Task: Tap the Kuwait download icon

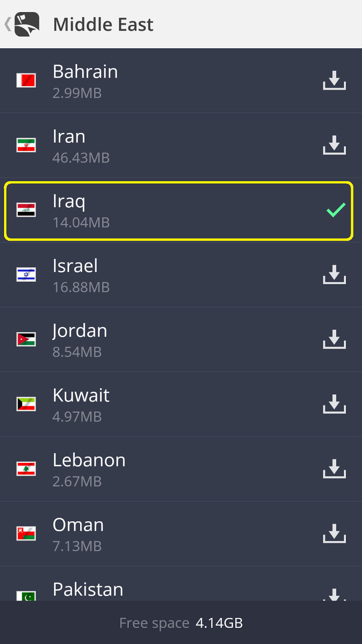Action: [x=334, y=405]
